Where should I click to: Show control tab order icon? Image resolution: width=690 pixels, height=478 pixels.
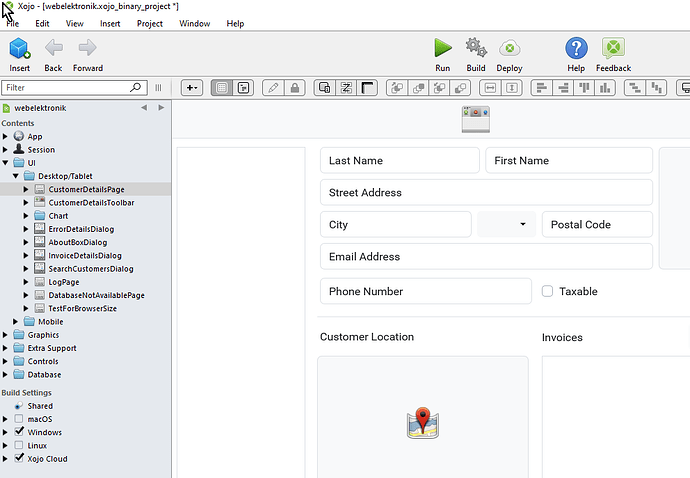[x=324, y=88]
